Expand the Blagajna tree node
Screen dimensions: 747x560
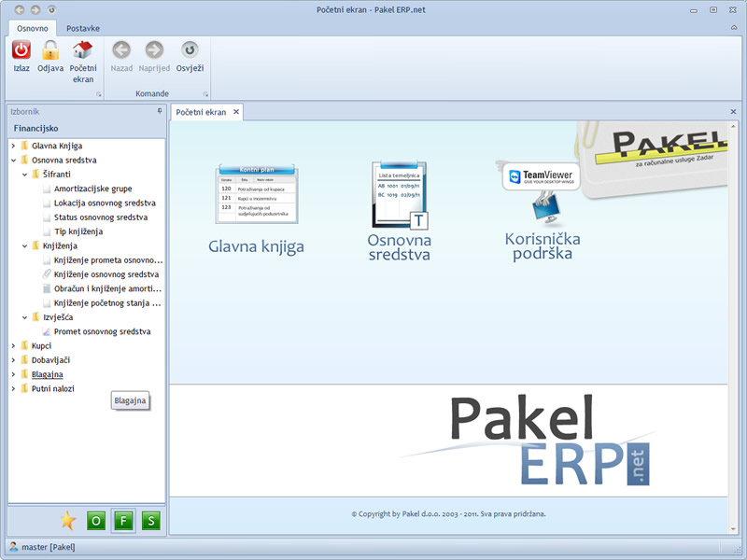point(14,374)
